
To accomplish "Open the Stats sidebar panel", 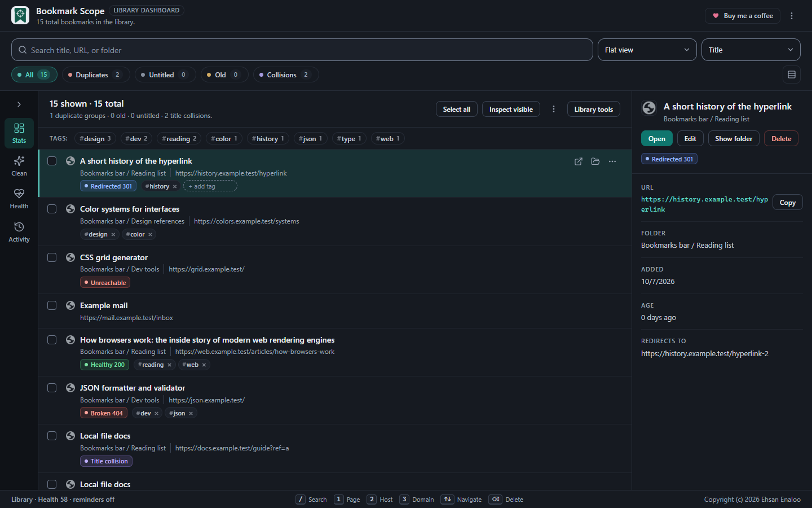I will coord(19,133).
